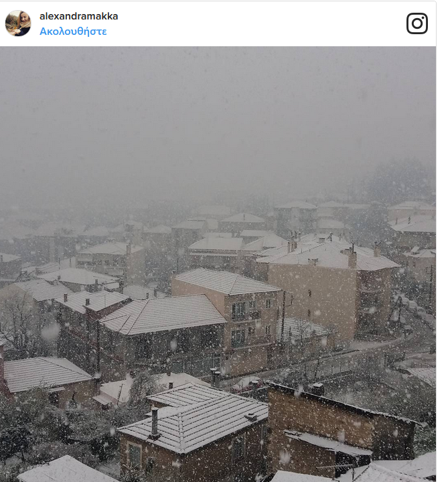
Task: Click the metal chimney pipe on foreground roof
Action: [155, 422]
